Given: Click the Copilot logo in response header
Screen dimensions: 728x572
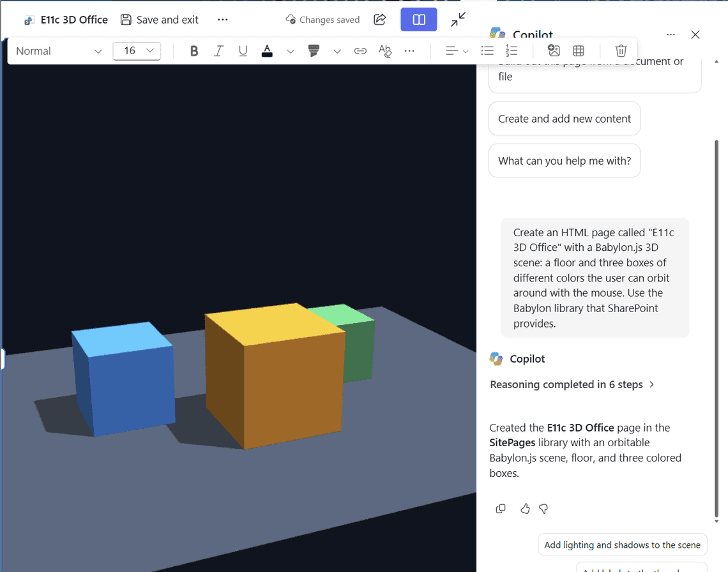Looking at the screenshot, I should (496, 359).
